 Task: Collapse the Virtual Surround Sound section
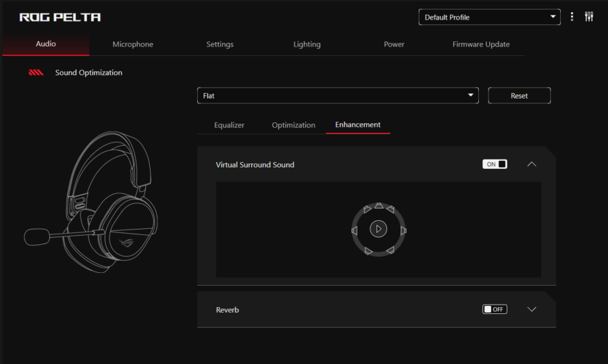pos(532,164)
